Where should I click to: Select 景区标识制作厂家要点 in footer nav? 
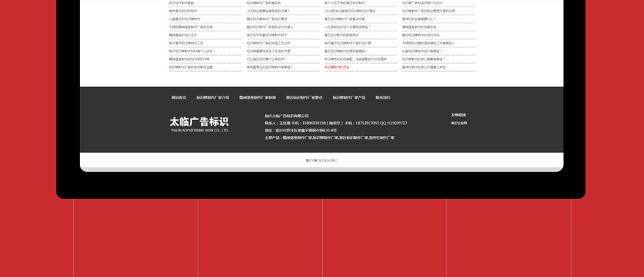click(304, 98)
